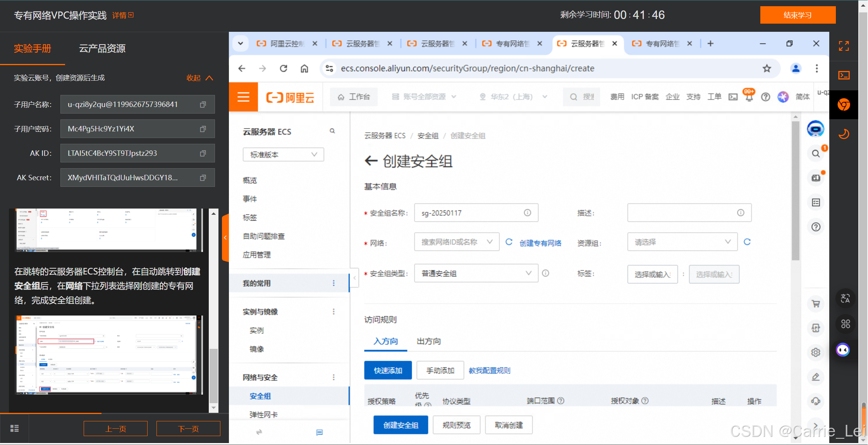This screenshot has height=445, width=868.
Task: Click the 快速添加 button
Action: [388, 371]
